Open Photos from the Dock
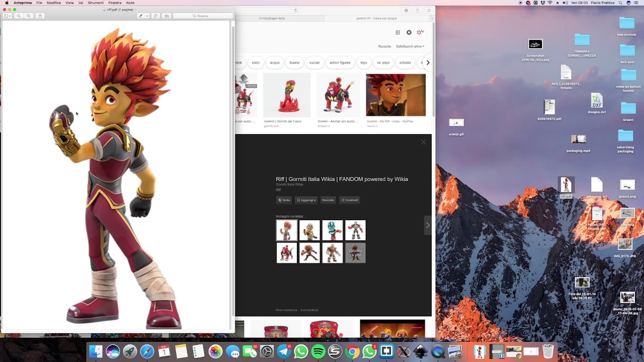 [x=215, y=351]
